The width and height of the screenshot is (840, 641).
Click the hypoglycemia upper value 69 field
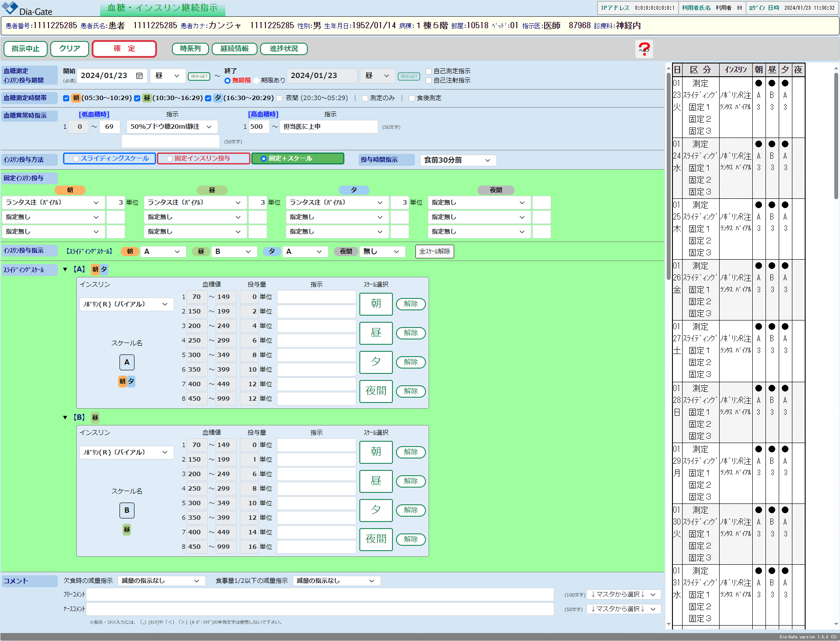point(110,127)
